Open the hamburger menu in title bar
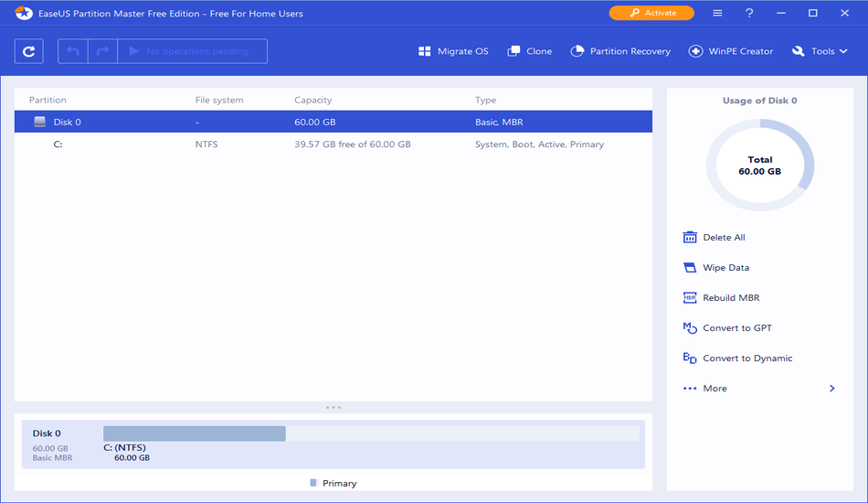Viewport: 868px width, 503px height. point(717,13)
